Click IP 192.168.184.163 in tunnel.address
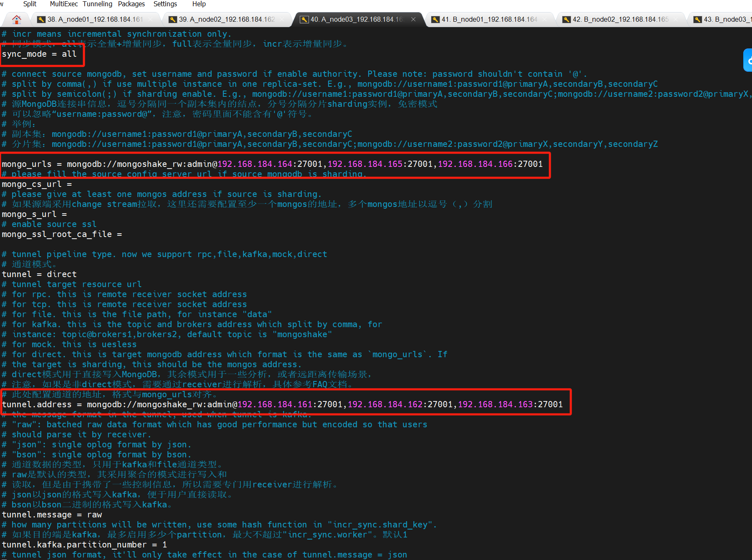 point(495,404)
